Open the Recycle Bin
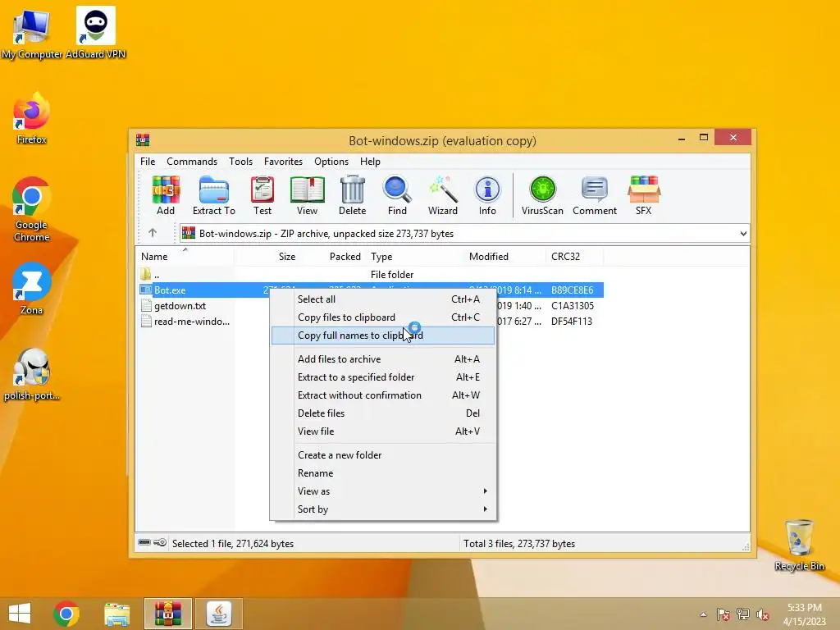840x630 pixels. click(799, 545)
